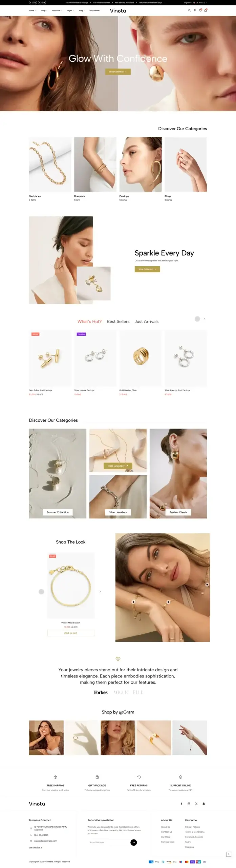Open Instagram icon in footer socials
Image resolution: width=236 pixels, height=868 pixels.
pos(189,803)
